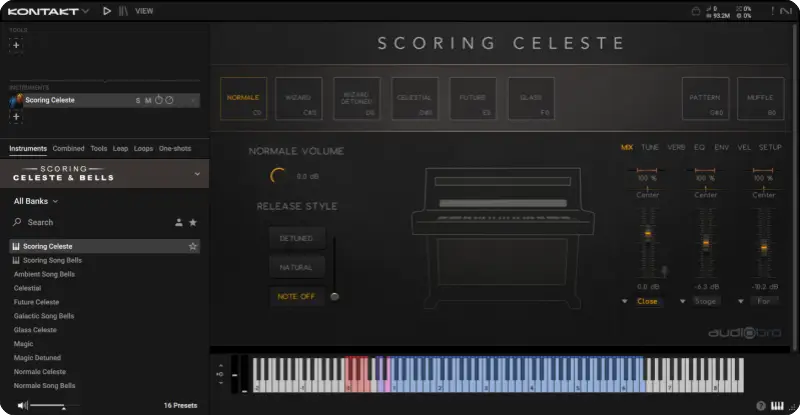Toggle the PATTERN keyswitch button
This screenshot has height=415, width=800.
(x=706, y=99)
